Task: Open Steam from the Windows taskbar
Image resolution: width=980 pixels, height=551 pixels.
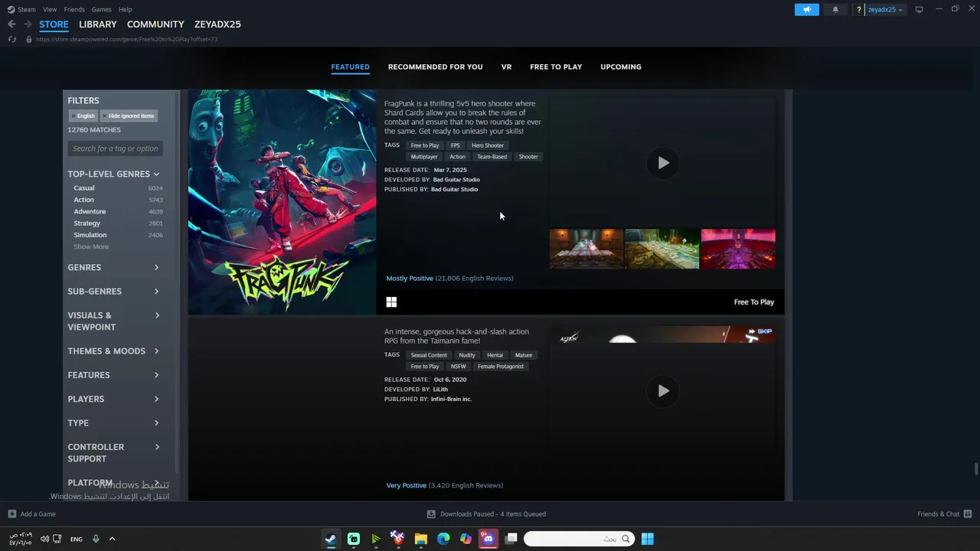Action: click(x=331, y=539)
